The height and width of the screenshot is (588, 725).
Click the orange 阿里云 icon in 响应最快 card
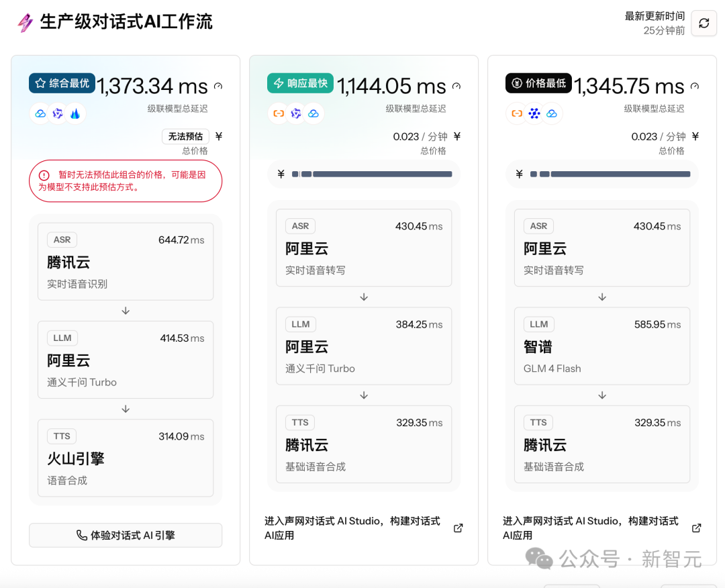pos(279,113)
